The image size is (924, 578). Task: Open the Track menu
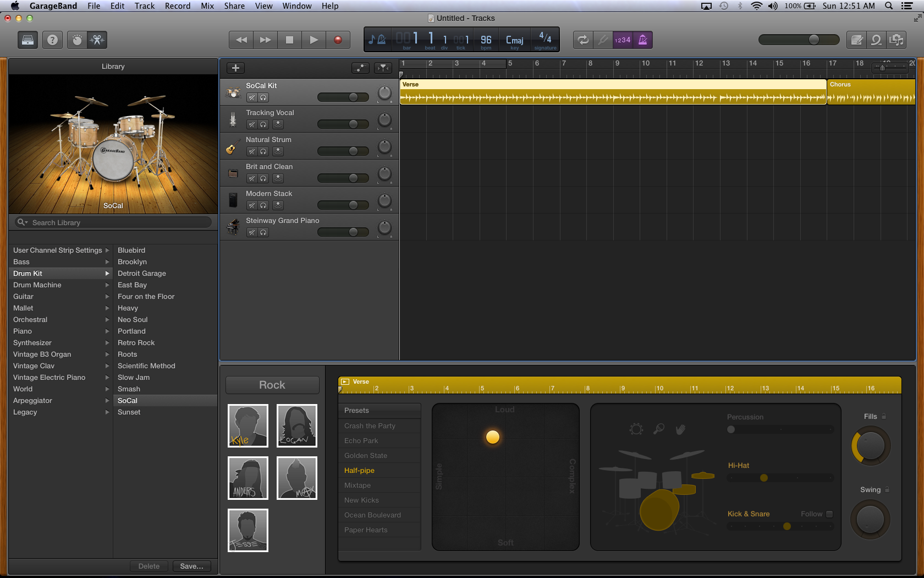pos(145,6)
